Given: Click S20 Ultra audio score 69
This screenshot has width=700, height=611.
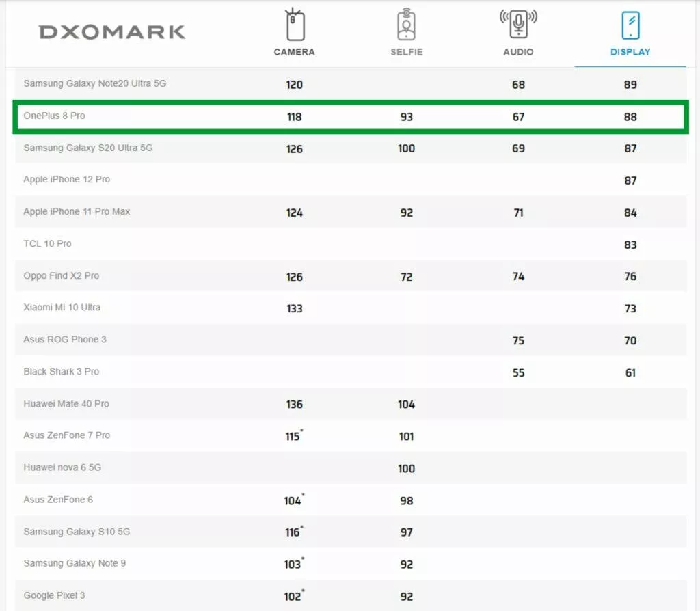Looking at the screenshot, I should 518,148.
